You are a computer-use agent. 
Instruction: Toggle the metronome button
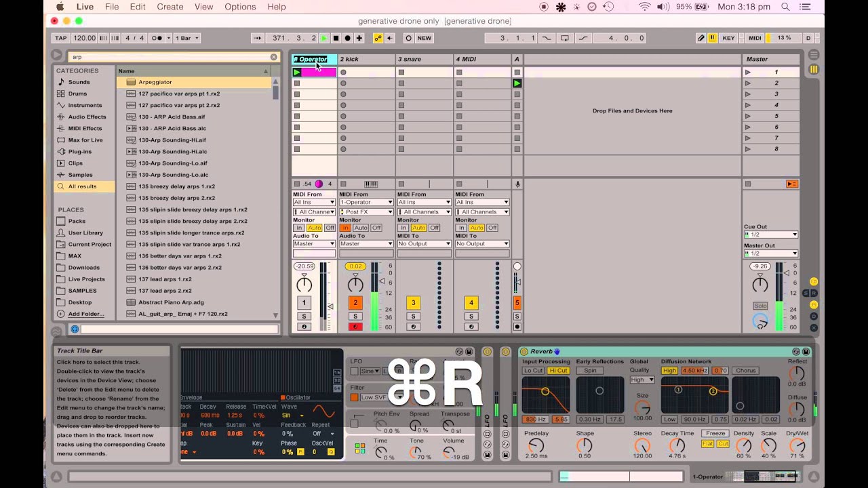[157, 38]
